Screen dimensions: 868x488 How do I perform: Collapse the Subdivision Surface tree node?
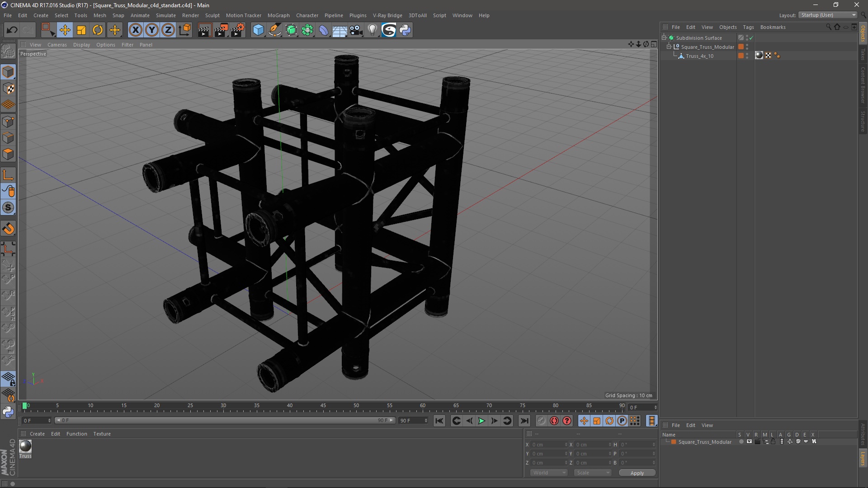tap(664, 38)
